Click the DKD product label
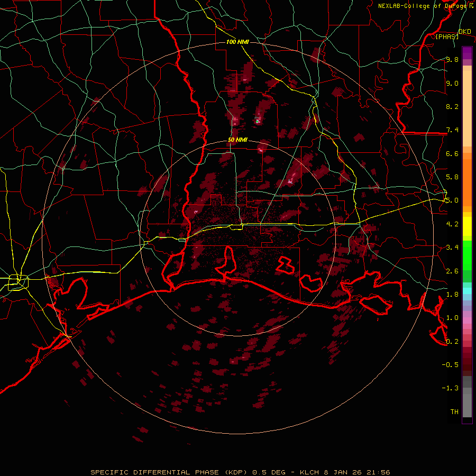 465,32
